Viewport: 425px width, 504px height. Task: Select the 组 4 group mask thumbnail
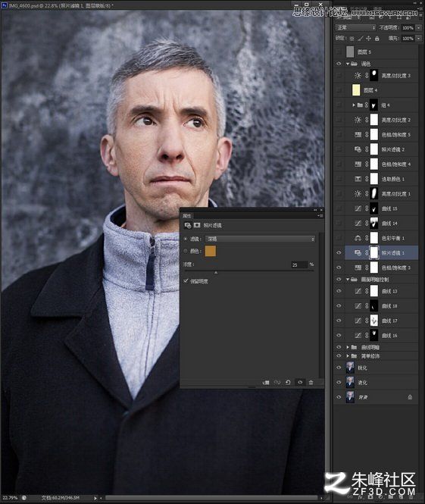point(374,105)
